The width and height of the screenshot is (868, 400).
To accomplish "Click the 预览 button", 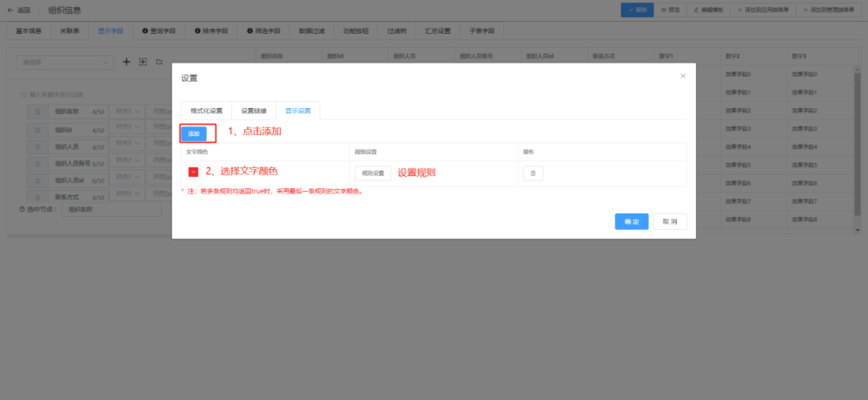I will tap(670, 10).
